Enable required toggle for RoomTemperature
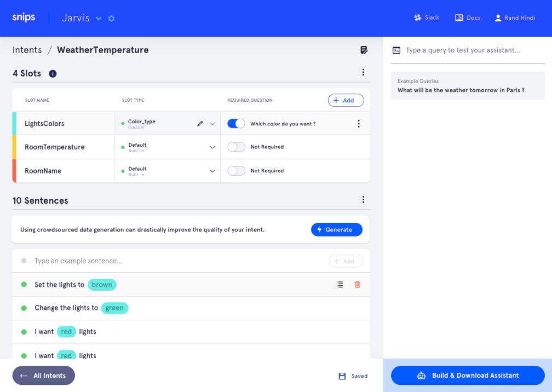552x392 pixels. [x=236, y=147]
